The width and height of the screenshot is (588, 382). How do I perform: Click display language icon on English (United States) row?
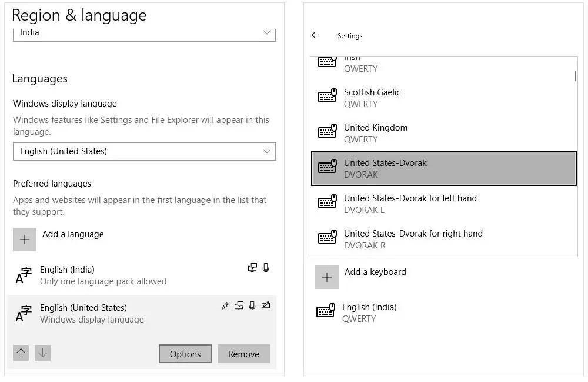coord(225,306)
